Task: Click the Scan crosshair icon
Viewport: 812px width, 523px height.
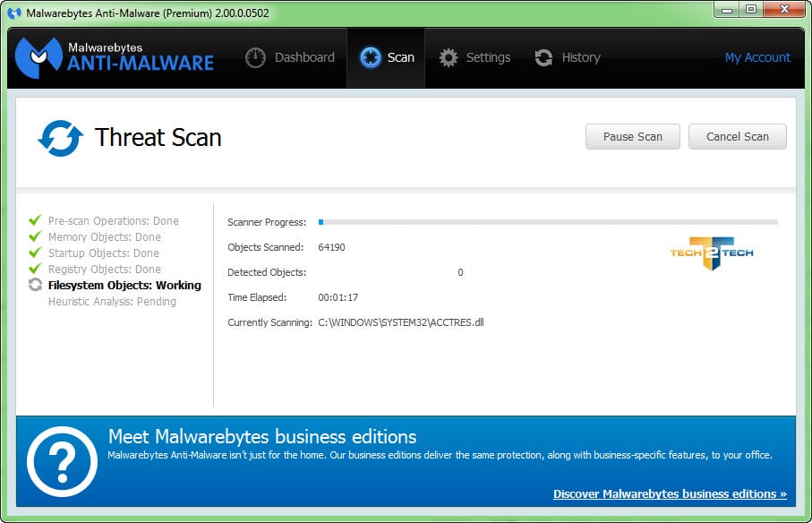Action: pyautogui.click(x=371, y=57)
